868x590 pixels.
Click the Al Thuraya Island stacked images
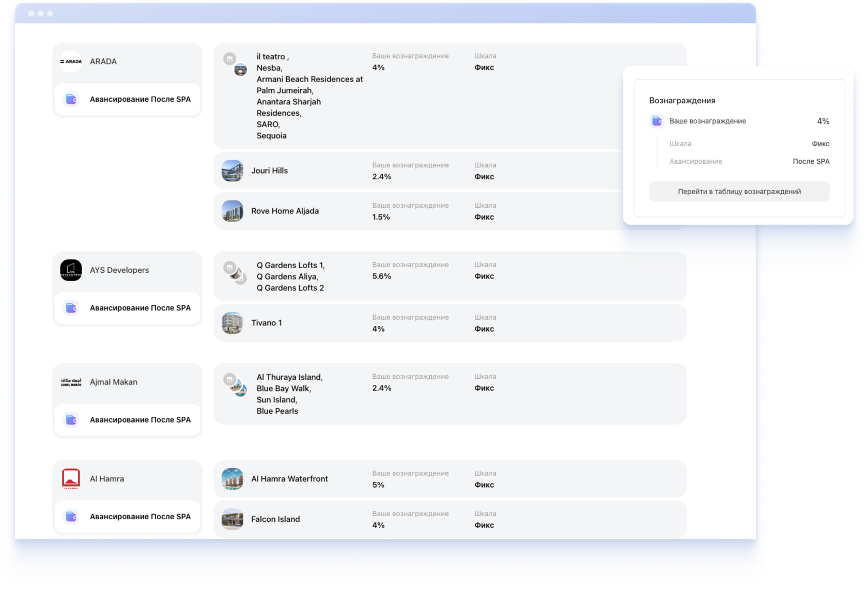pyautogui.click(x=235, y=385)
